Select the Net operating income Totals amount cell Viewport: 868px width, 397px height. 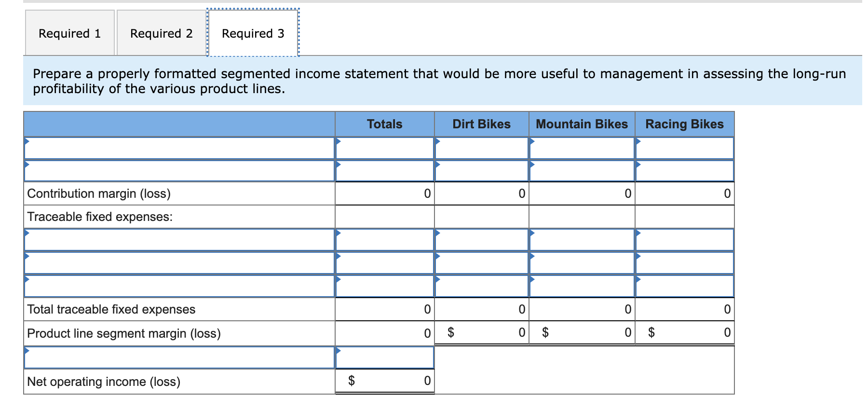pyautogui.click(x=383, y=381)
